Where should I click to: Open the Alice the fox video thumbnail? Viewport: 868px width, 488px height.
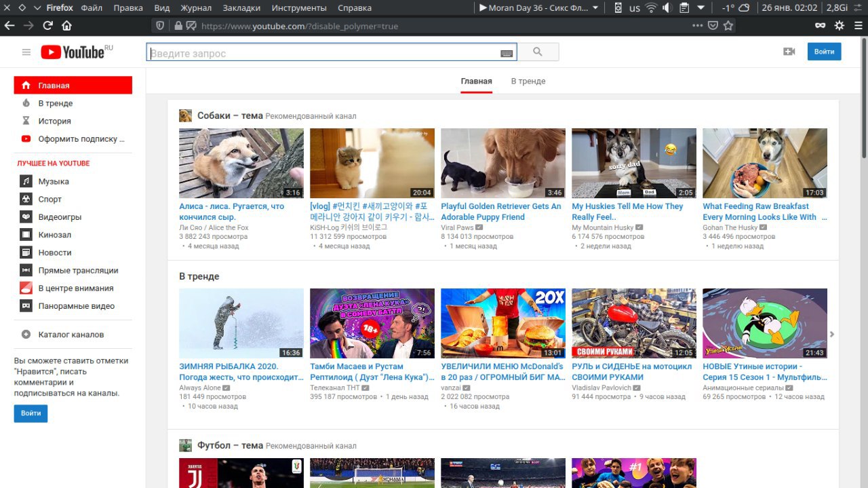[x=241, y=163]
